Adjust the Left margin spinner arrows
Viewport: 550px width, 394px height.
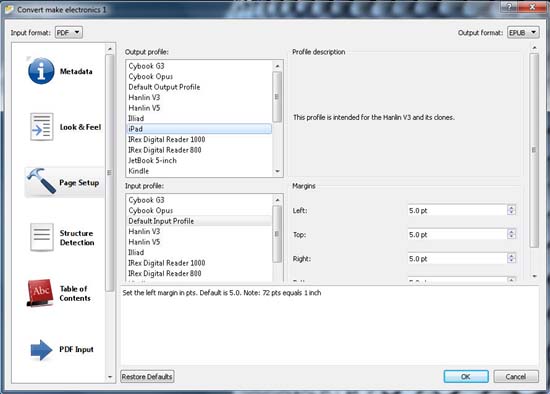[x=511, y=210]
